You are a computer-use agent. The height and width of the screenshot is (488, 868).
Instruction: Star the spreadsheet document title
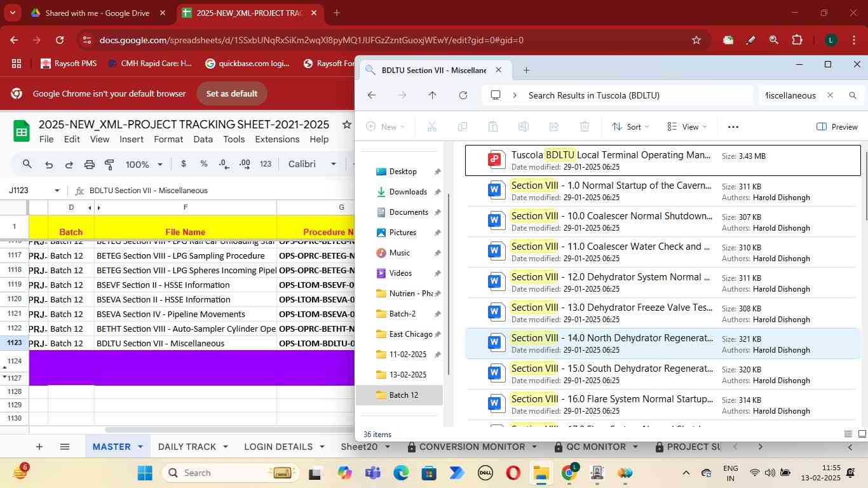coord(346,125)
